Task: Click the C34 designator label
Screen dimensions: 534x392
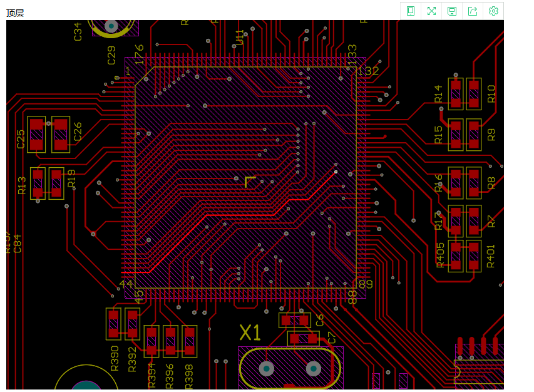Action: click(x=78, y=32)
